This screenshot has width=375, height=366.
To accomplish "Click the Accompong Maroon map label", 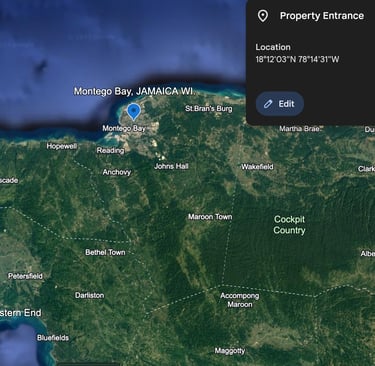I will click(x=240, y=300).
